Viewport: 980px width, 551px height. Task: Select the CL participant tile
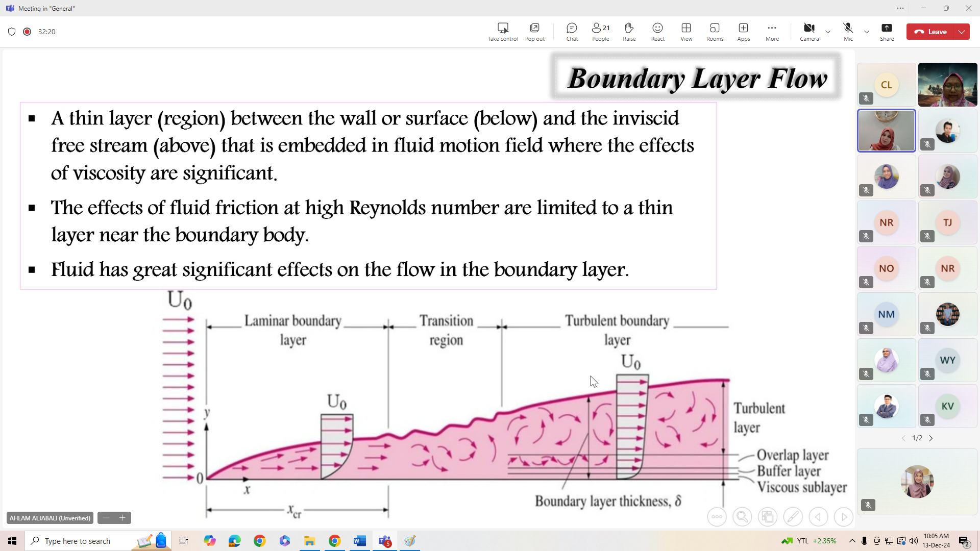(887, 85)
